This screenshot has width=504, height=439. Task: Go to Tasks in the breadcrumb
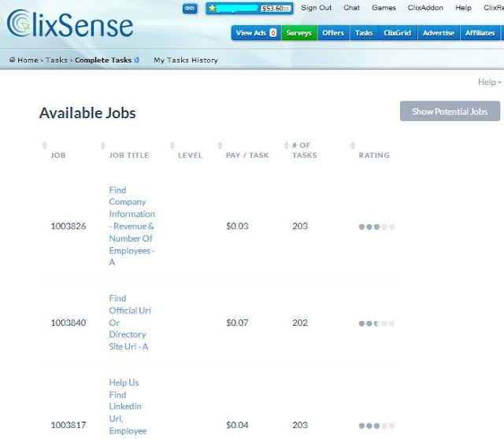click(57, 60)
